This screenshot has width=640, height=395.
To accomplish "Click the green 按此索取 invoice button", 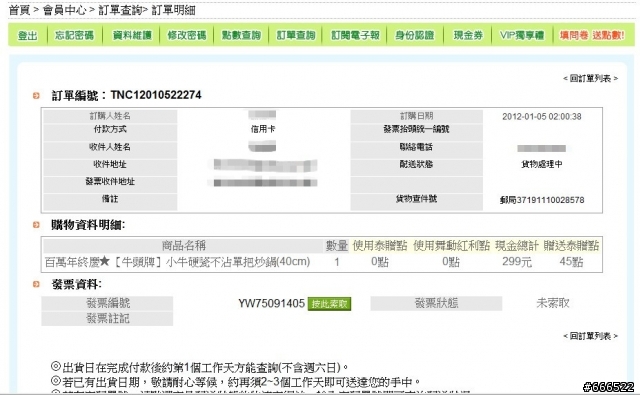I will click(x=329, y=304).
